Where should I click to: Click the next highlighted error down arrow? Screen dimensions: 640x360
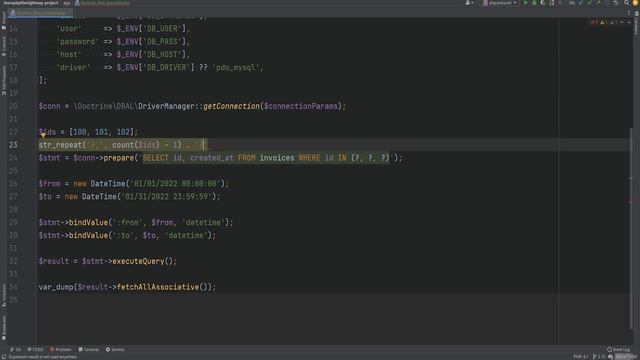(629, 22)
